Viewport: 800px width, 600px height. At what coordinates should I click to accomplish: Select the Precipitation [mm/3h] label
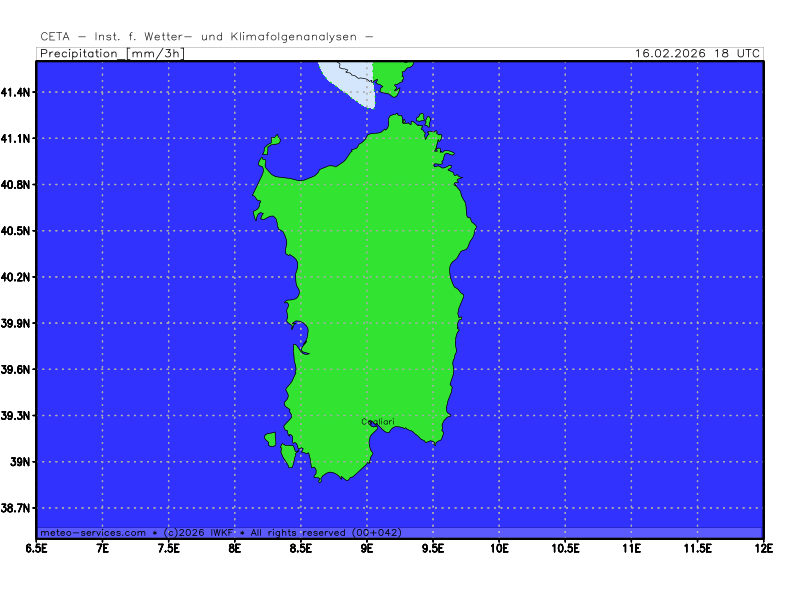[111, 53]
